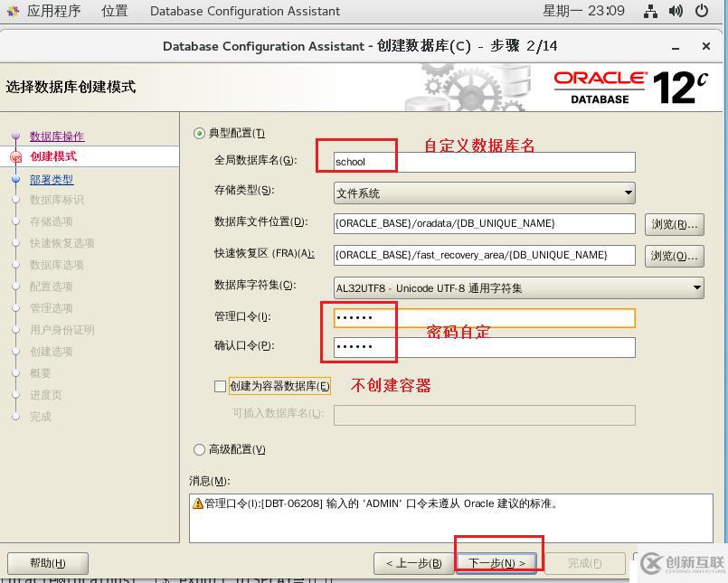Open the 数据库字符集 dropdown
Screen dimensions: 728x583
tap(518, 287)
